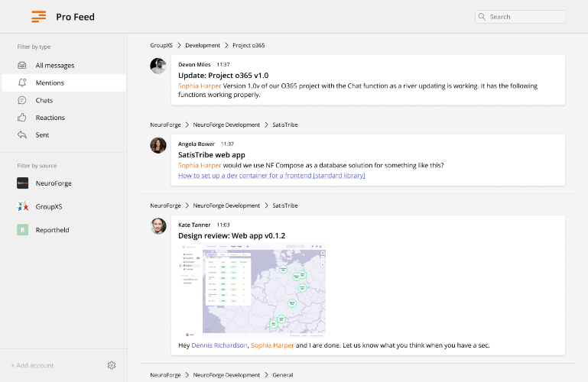The width and height of the screenshot is (588, 382).
Task: Open Chats via the speech bubble icon
Action: click(22, 100)
